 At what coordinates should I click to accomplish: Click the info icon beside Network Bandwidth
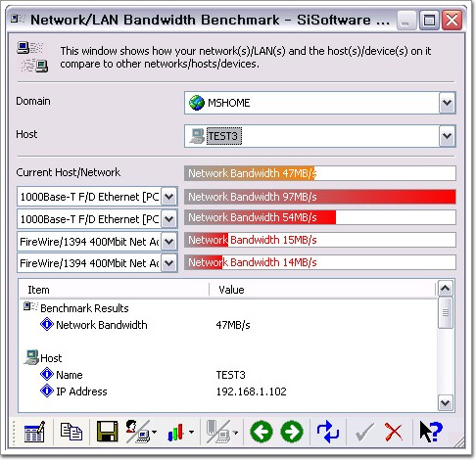click(47, 325)
